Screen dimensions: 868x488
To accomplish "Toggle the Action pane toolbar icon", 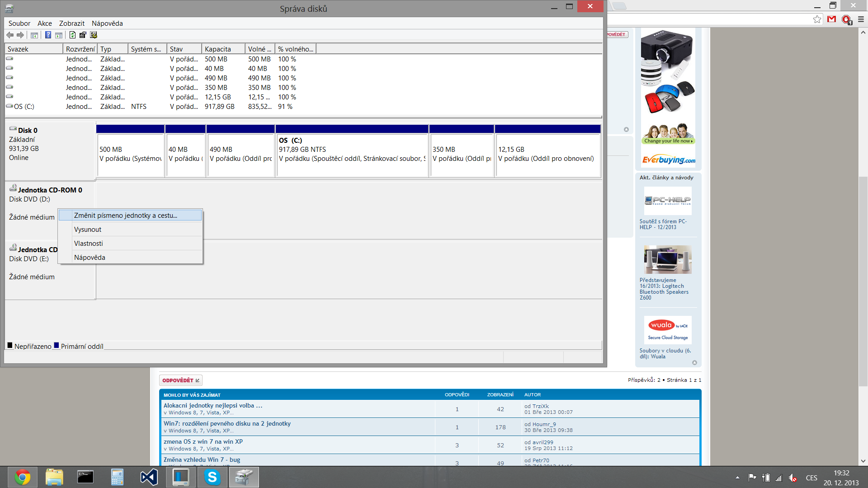I will [x=59, y=35].
